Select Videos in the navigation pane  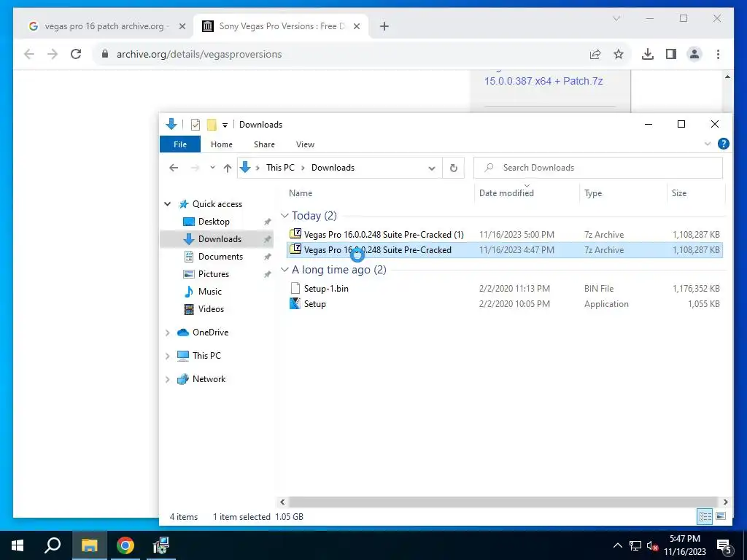point(211,309)
